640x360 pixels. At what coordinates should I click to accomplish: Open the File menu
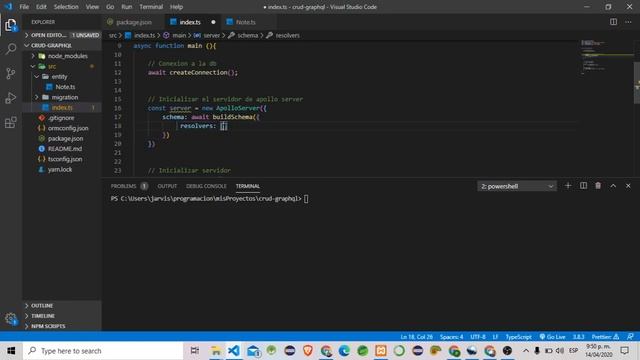(24, 7)
